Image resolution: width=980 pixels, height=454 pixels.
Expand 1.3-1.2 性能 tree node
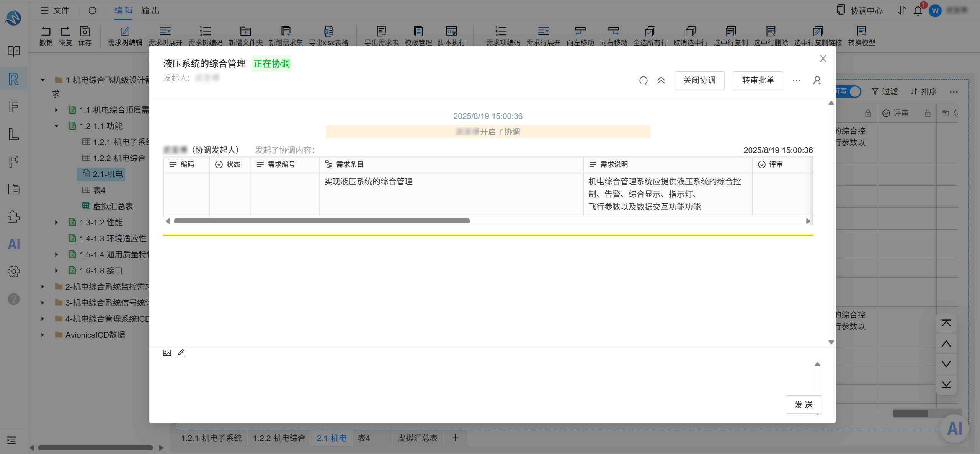tap(57, 222)
